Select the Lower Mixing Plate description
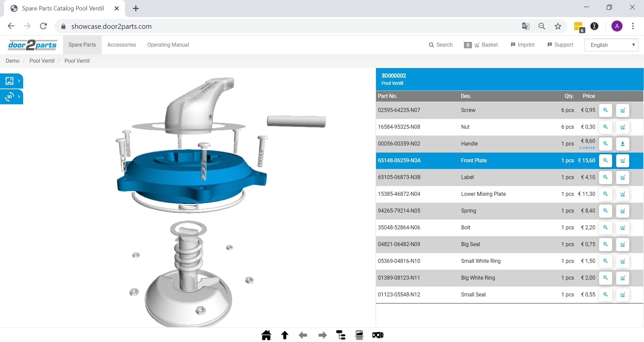The width and height of the screenshot is (644, 342). point(483,194)
